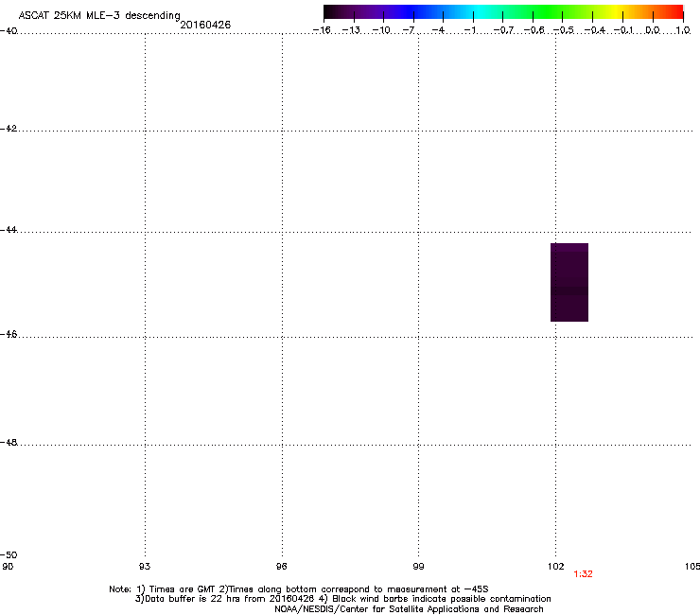Click the -1 color scale label
Image resolution: width=700 pixels, height=615 pixels.
coord(470,30)
